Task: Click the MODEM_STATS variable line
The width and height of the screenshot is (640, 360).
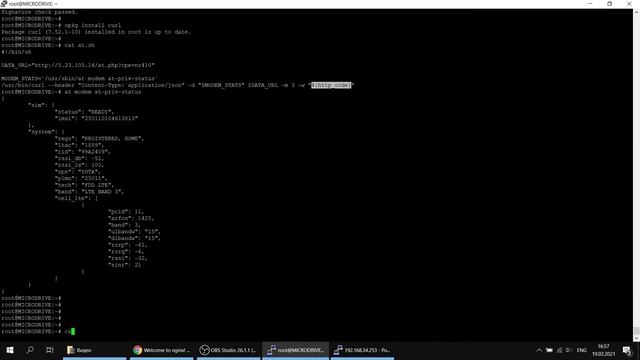Action: (x=79, y=78)
